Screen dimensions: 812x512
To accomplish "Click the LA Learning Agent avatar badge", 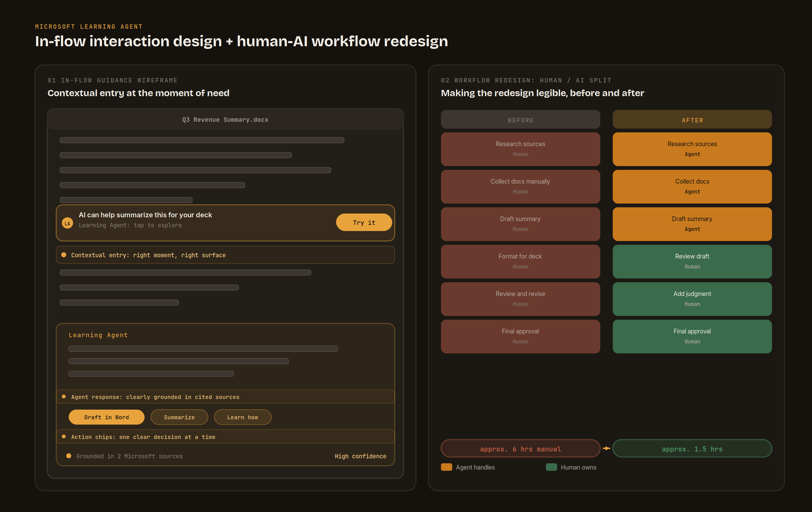I will tap(67, 223).
